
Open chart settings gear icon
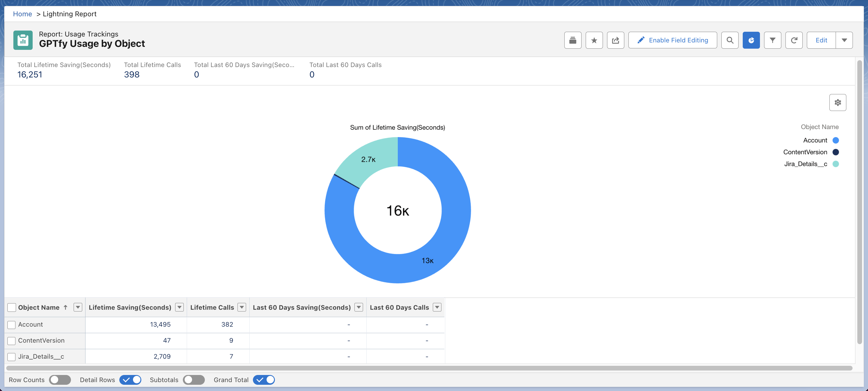837,102
